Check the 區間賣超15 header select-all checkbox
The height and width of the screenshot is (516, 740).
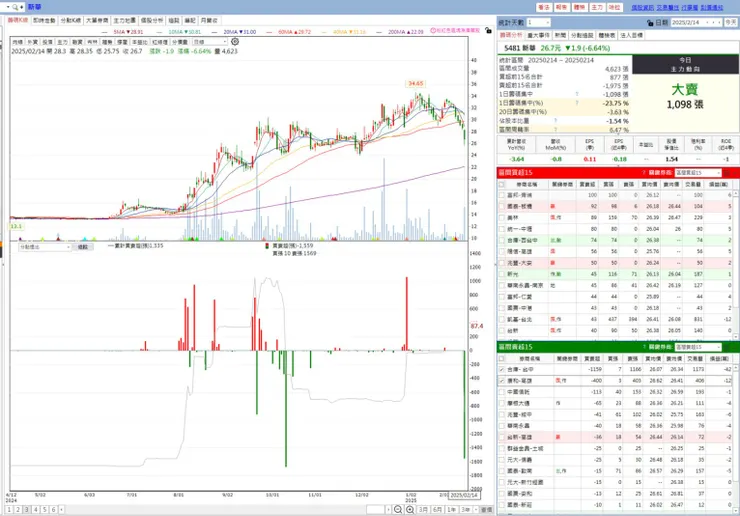502,359
